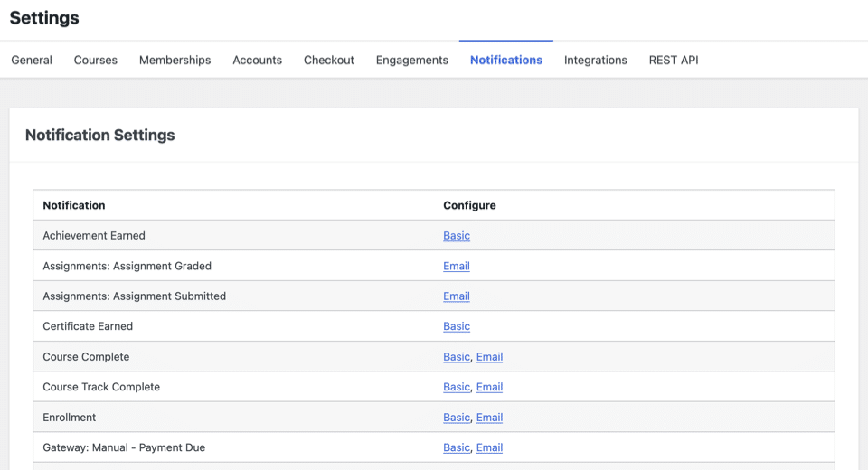868x470 pixels.
Task: Go to the REST API tab
Action: pos(674,60)
